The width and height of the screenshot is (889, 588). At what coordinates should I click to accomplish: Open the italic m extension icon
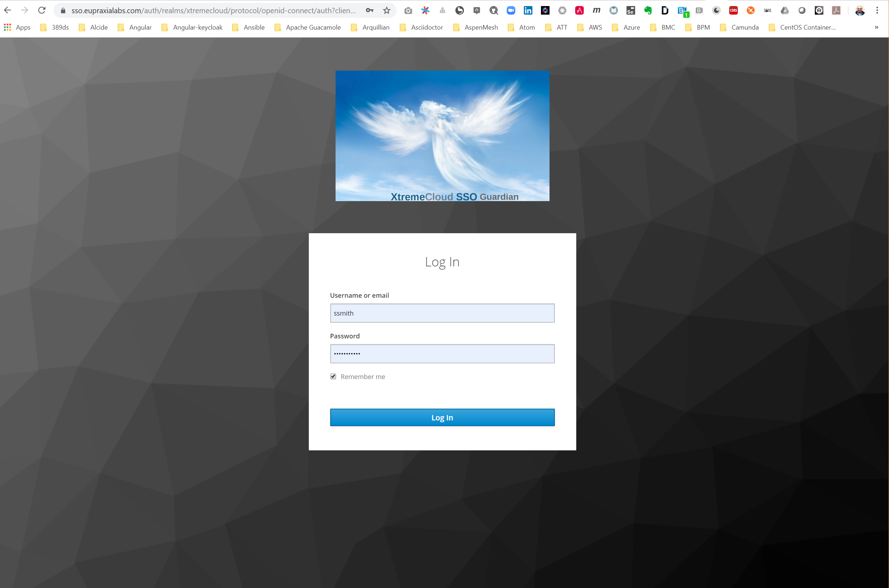tap(597, 10)
